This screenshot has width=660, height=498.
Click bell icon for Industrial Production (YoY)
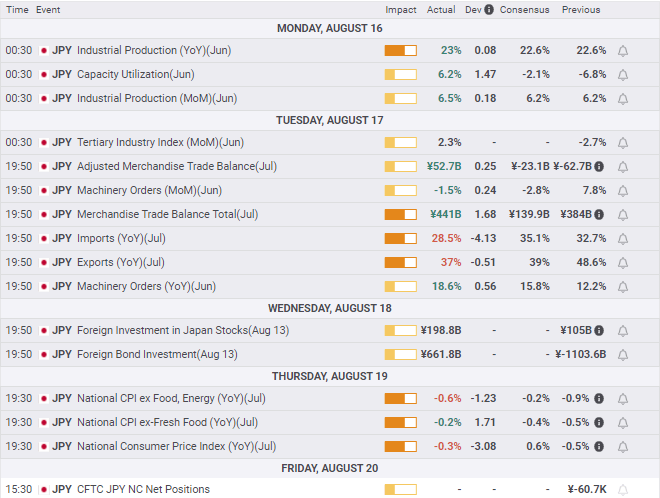623,50
